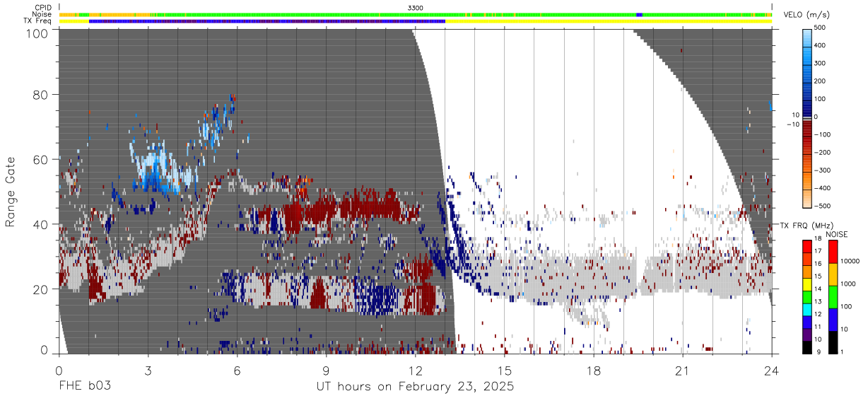Screen dimensions: 868x401
Task: Click the -10 tick on velocity colorbar
Action: click(x=792, y=124)
